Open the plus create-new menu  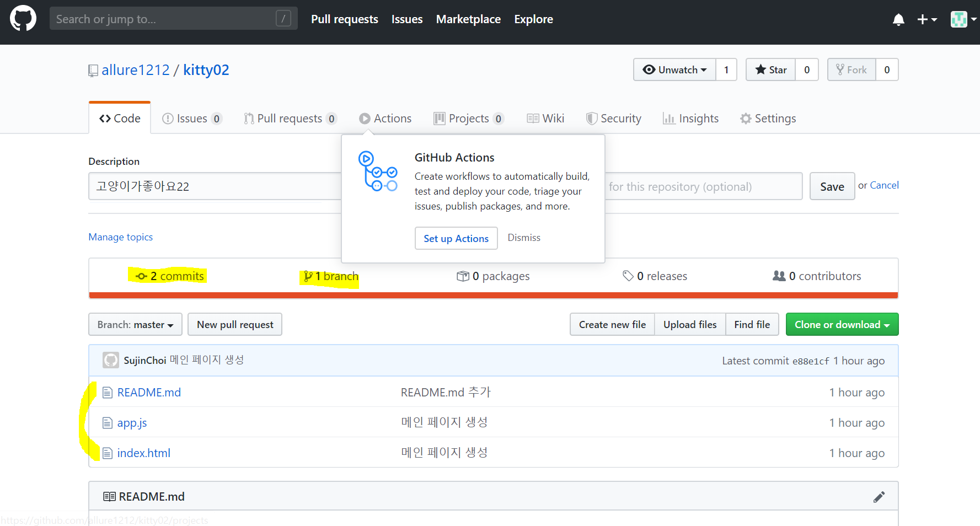tap(927, 19)
